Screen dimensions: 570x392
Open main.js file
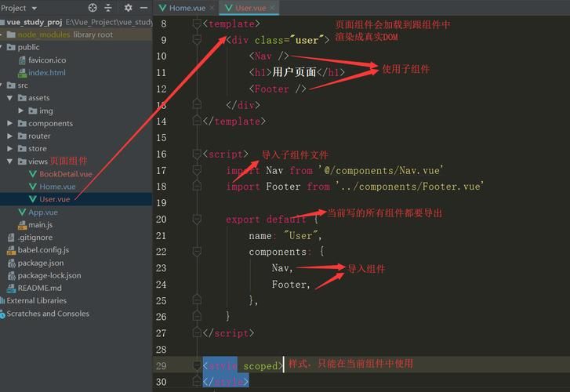(40, 225)
